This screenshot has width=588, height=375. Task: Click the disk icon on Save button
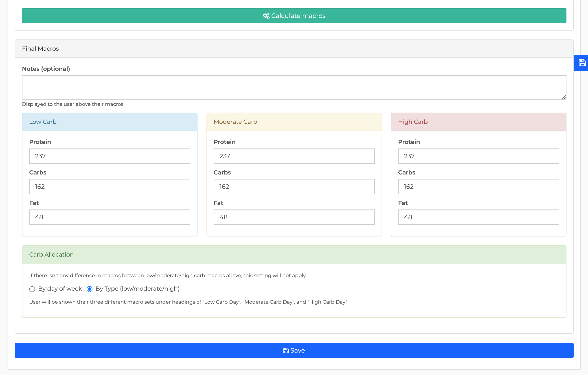(286, 350)
